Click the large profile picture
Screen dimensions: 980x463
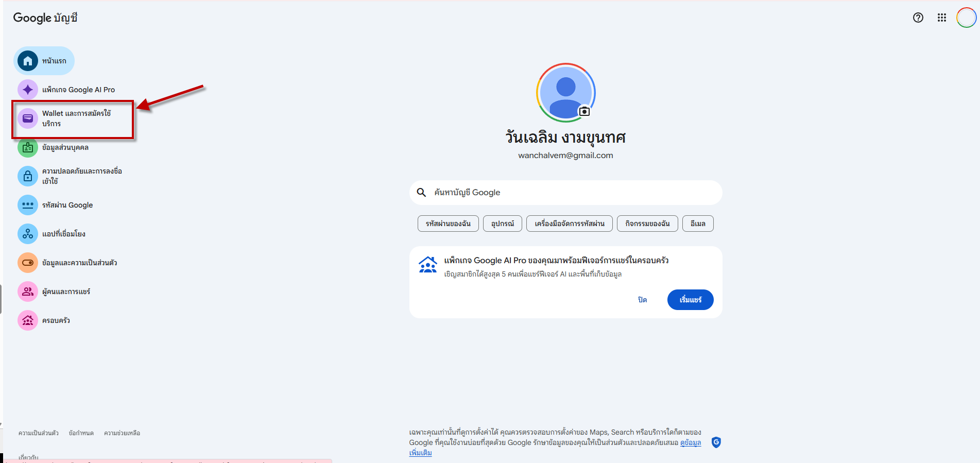pyautogui.click(x=566, y=93)
